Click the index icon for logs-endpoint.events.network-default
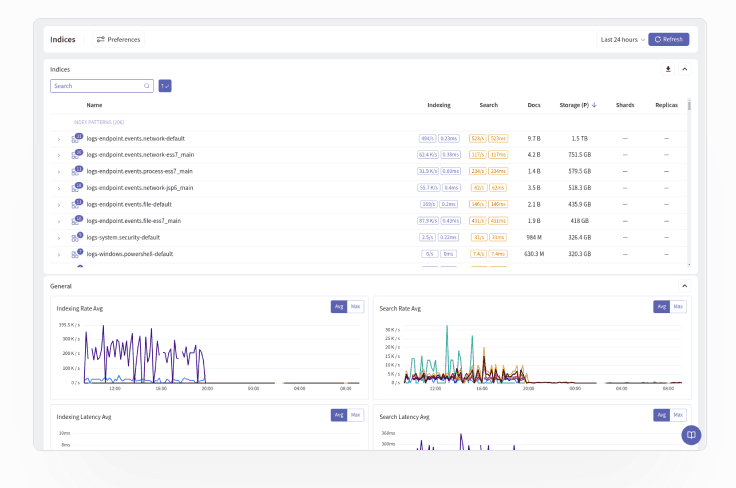 (76, 138)
